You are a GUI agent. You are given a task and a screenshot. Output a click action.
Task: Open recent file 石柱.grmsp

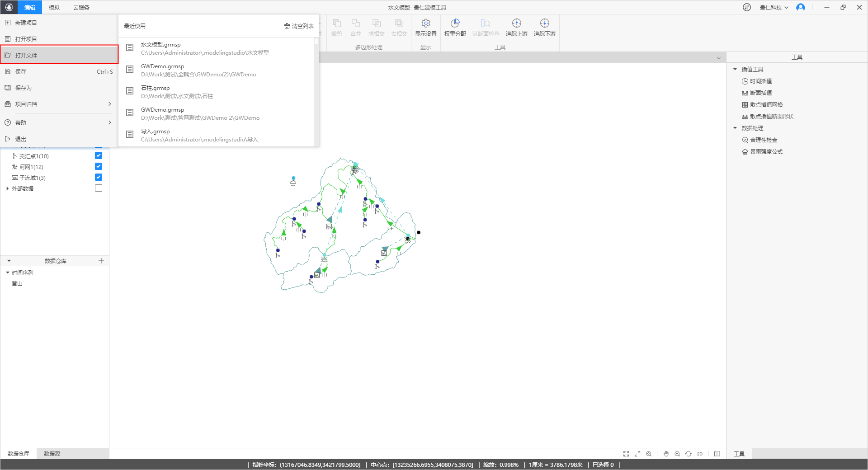coord(155,88)
